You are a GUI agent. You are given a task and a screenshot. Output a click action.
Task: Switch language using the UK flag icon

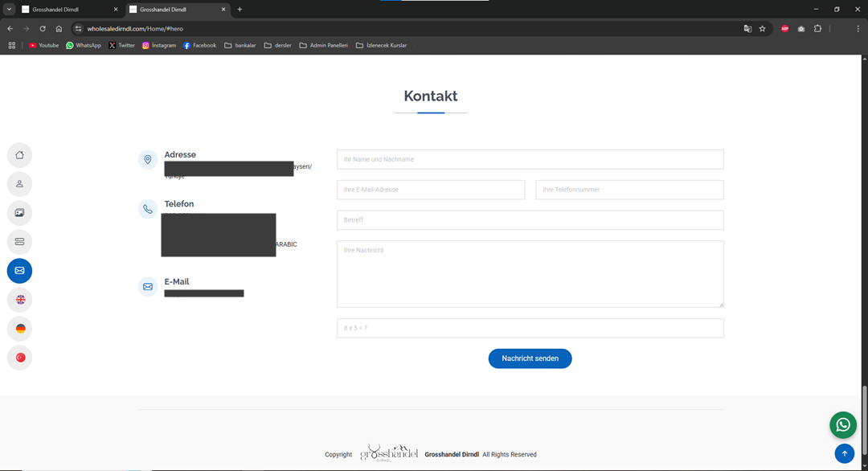tap(19, 300)
